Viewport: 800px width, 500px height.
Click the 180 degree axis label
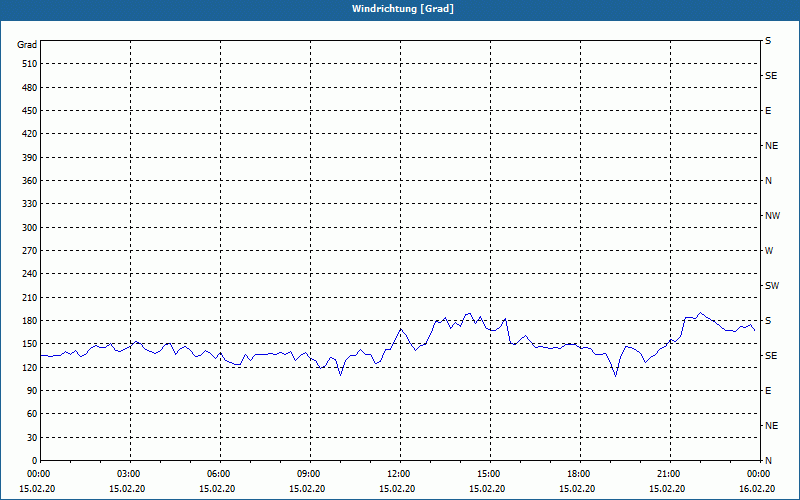(x=30, y=321)
